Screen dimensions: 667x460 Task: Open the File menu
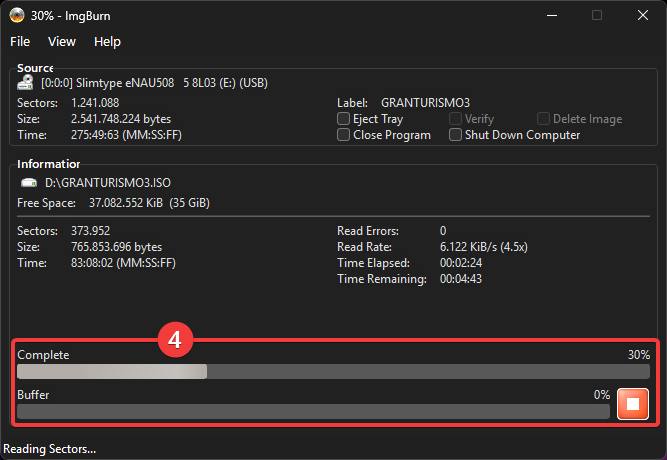tap(20, 42)
